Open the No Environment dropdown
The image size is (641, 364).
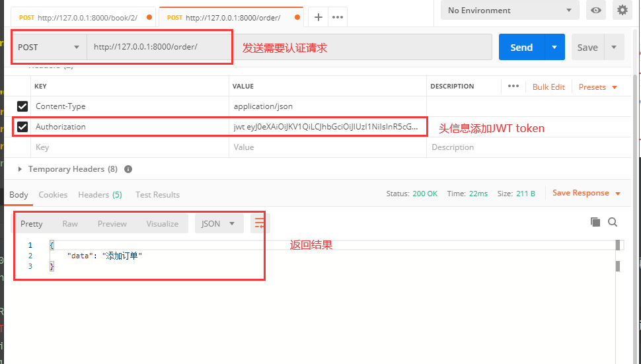[x=509, y=10]
